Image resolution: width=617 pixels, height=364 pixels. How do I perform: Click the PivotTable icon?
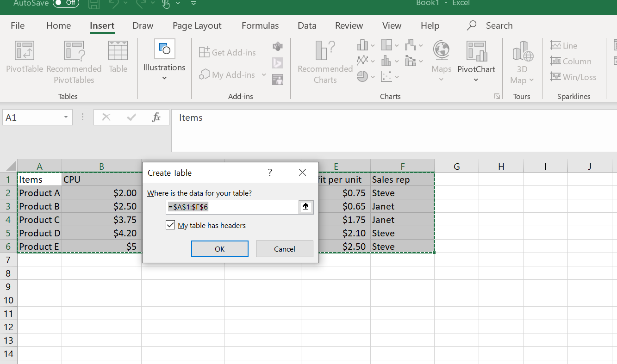click(x=25, y=50)
